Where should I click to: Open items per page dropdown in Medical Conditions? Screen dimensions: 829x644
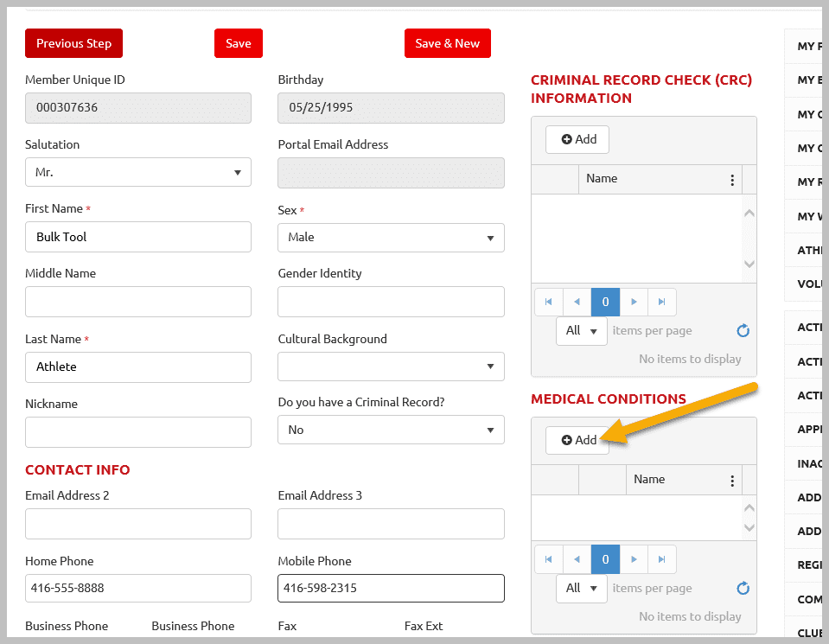pyautogui.click(x=582, y=589)
